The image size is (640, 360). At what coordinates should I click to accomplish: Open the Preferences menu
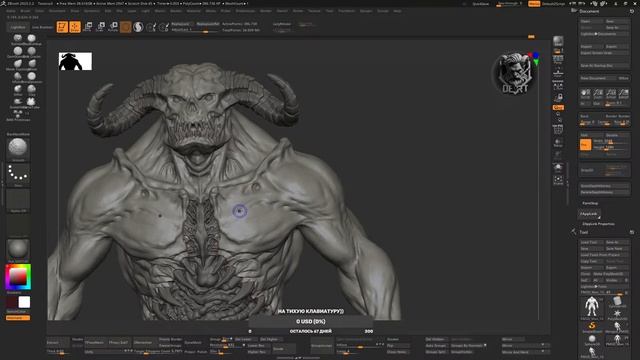click(245, 11)
